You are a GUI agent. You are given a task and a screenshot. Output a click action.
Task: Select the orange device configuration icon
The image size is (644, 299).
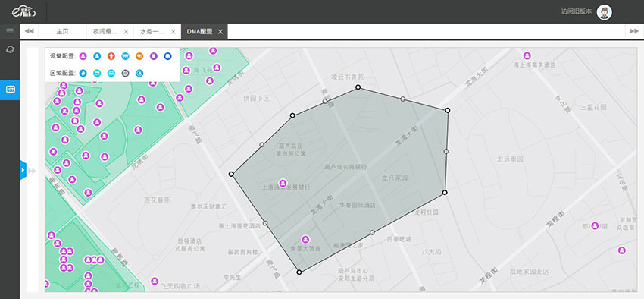pos(139,56)
